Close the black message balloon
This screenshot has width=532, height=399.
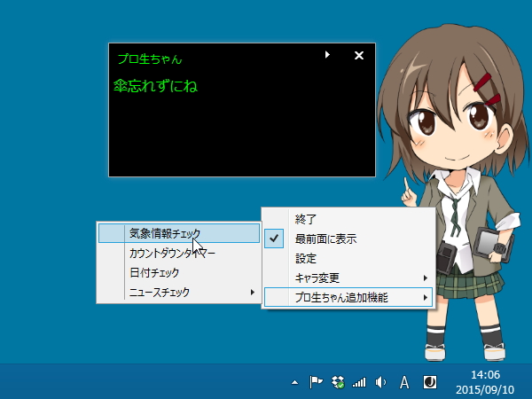click(x=359, y=55)
